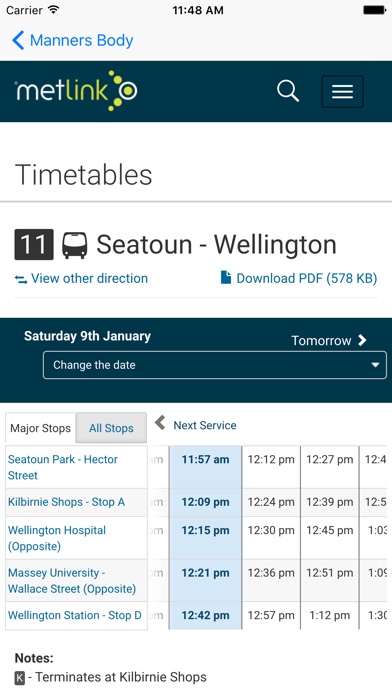
Task: Open the Download PDF (578 KB) link
Action: [x=307, y=278]
